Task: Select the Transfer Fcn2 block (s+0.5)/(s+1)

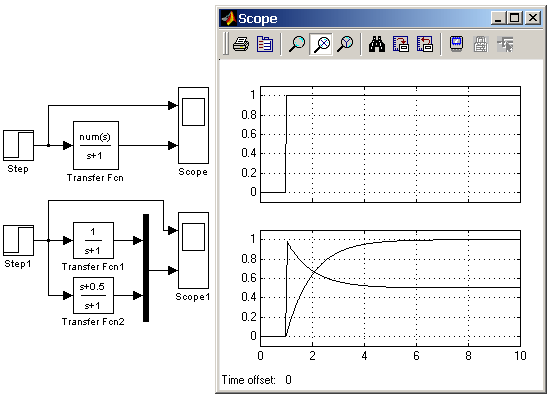Action: (93, 296)
